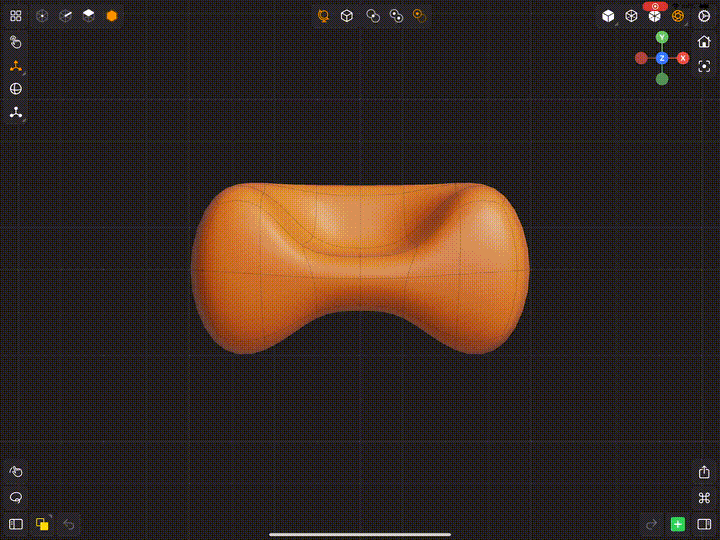Click the green plus add button

point(678,524)
